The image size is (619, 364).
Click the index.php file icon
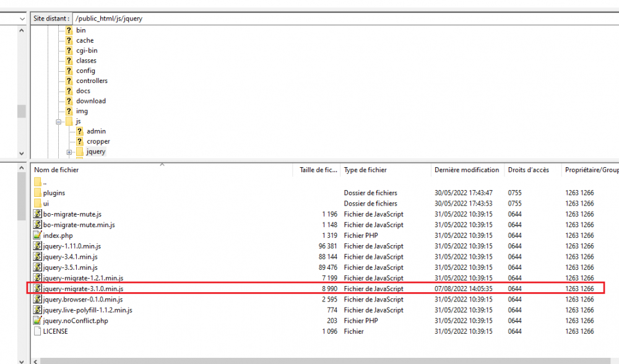[x=38, y=235]
